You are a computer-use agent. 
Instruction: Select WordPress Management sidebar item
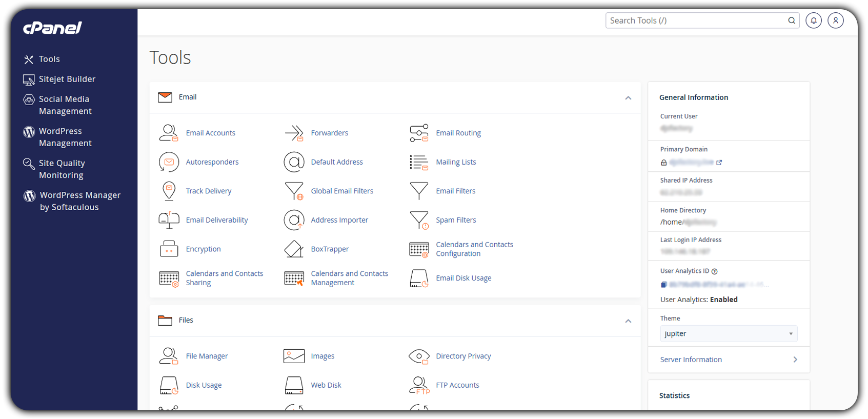(65, 137)
